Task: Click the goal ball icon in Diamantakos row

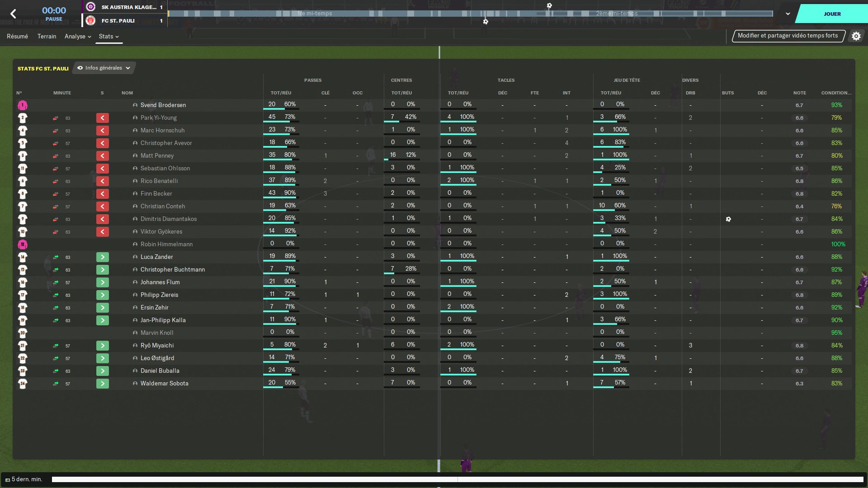Action: 728,219
